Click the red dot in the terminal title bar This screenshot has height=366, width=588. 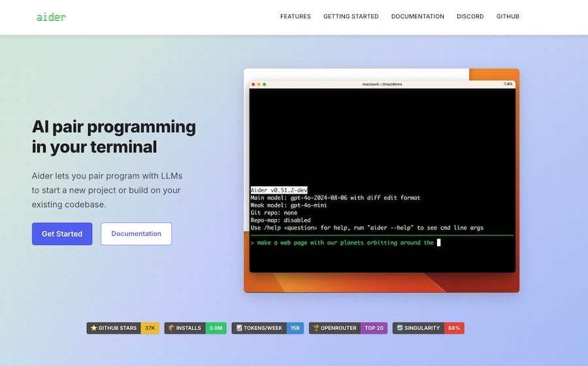(x=253, y=84)
